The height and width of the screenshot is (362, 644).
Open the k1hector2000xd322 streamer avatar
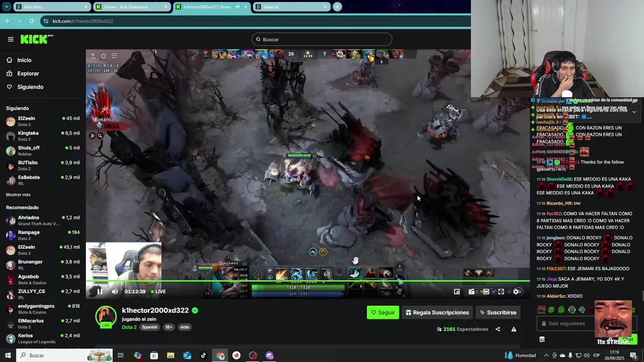point(106,316)
